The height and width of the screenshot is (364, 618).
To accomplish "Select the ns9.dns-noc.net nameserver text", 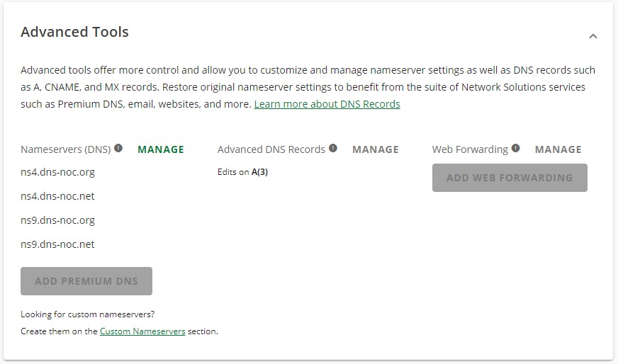I will [x=57, y=244].
